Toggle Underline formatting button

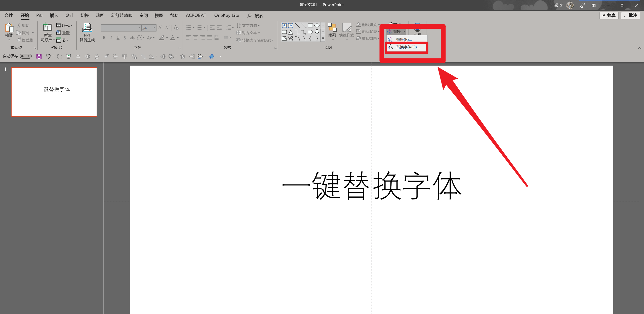[x=118, y=38]
